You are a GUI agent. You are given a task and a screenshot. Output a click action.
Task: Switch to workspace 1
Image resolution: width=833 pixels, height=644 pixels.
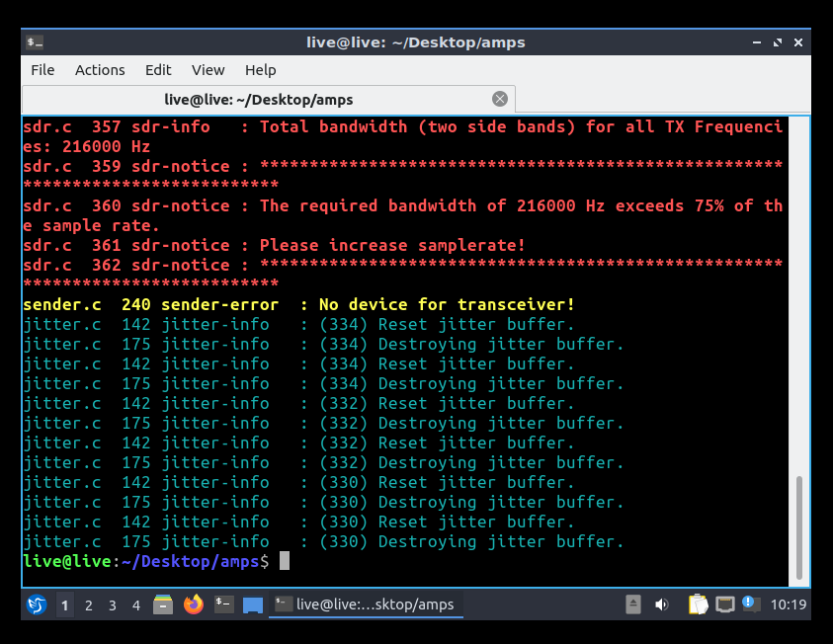click(x=65, y=605)
